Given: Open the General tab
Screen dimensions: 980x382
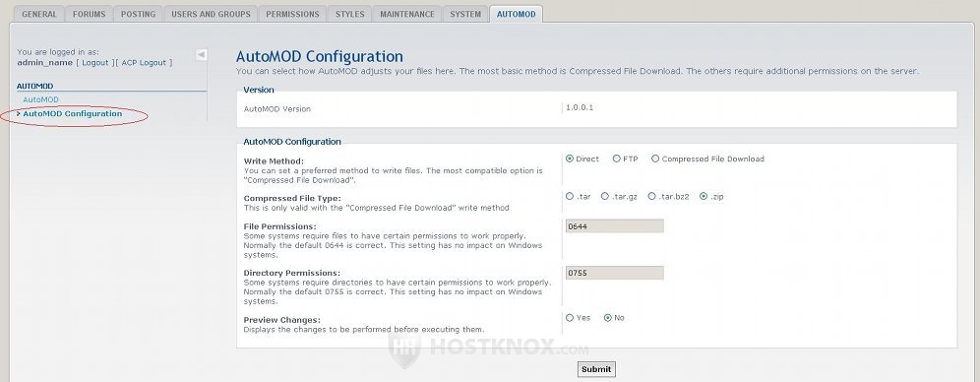Looking at the screenshot, I should 38,14.
